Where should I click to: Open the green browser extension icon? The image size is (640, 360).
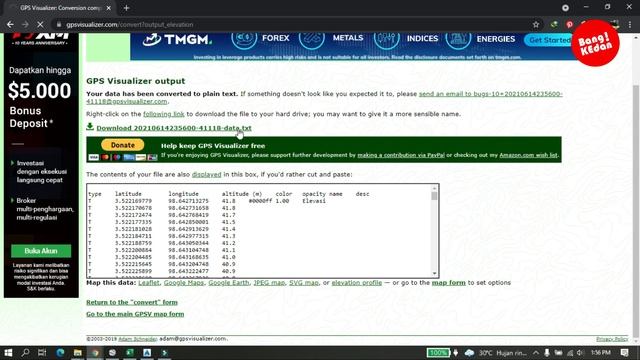pos(554,24)
